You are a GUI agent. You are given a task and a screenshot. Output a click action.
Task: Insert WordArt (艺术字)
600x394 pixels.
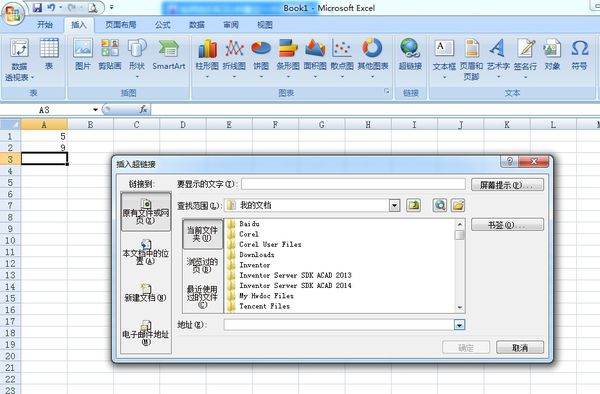[498, 58]
